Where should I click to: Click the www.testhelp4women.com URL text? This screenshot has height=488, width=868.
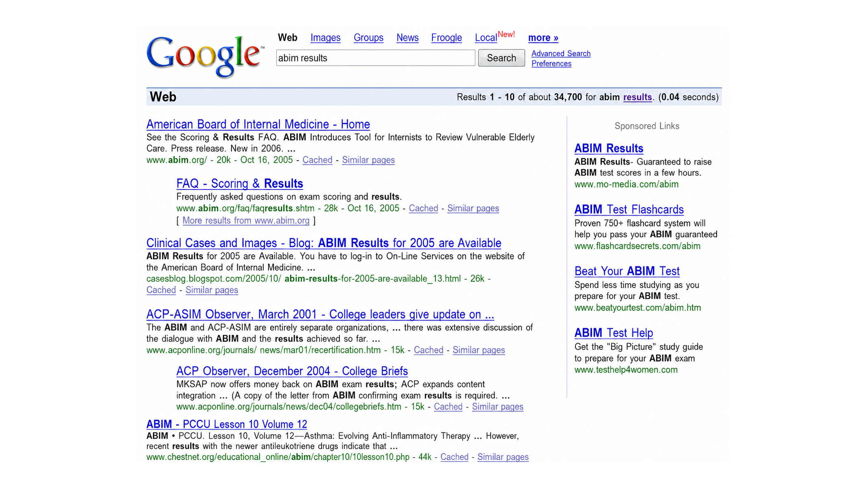click(626, 370)
